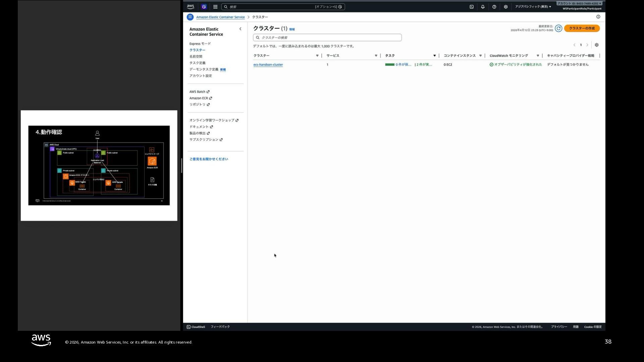Open the notifications bell icon
Image resolution: width=644 pixels, height=362 pixels.
483,7
